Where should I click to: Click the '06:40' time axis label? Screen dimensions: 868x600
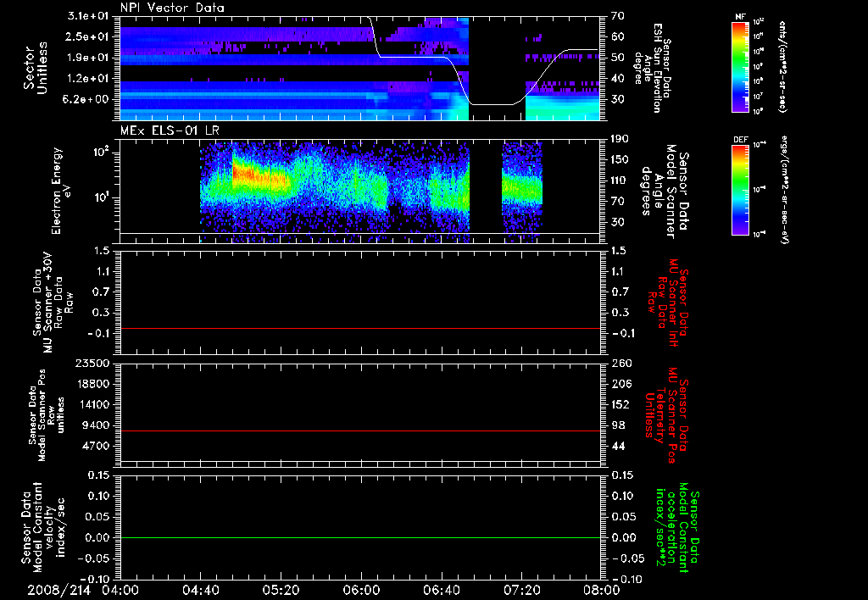click(x=441, y=590)
